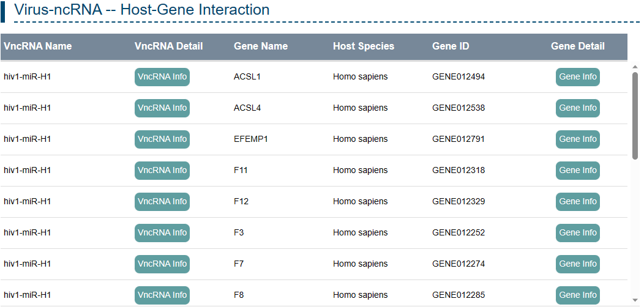Select VncRNA Info in F3 row
644x307 pixels.
point(162,233)
